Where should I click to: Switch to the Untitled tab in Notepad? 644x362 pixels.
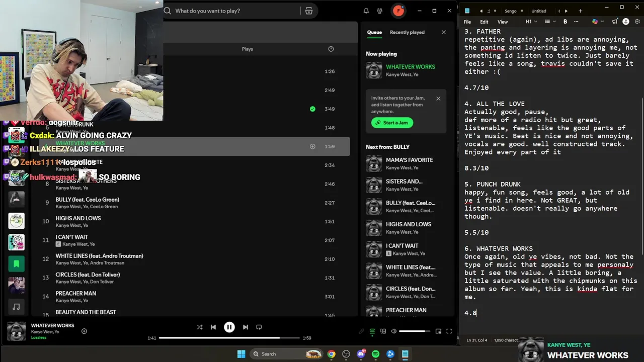coord(538,11)
